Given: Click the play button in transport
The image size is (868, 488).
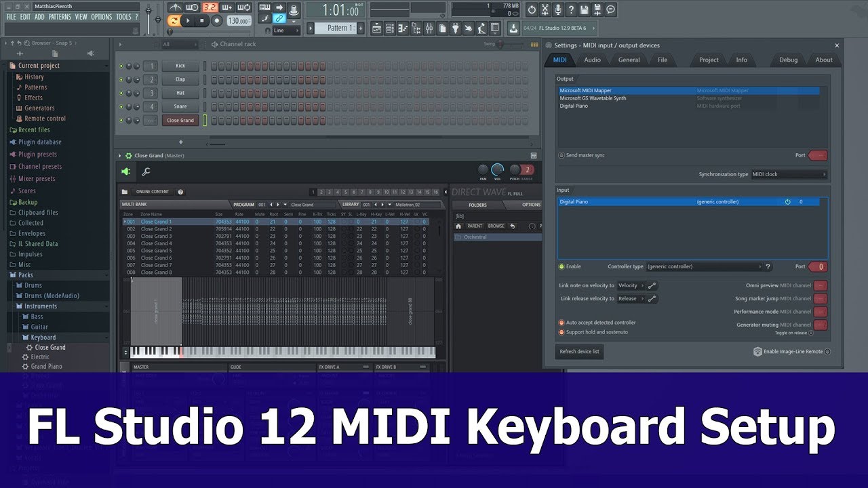Looking at the screenshot, I should coord(189,20).
